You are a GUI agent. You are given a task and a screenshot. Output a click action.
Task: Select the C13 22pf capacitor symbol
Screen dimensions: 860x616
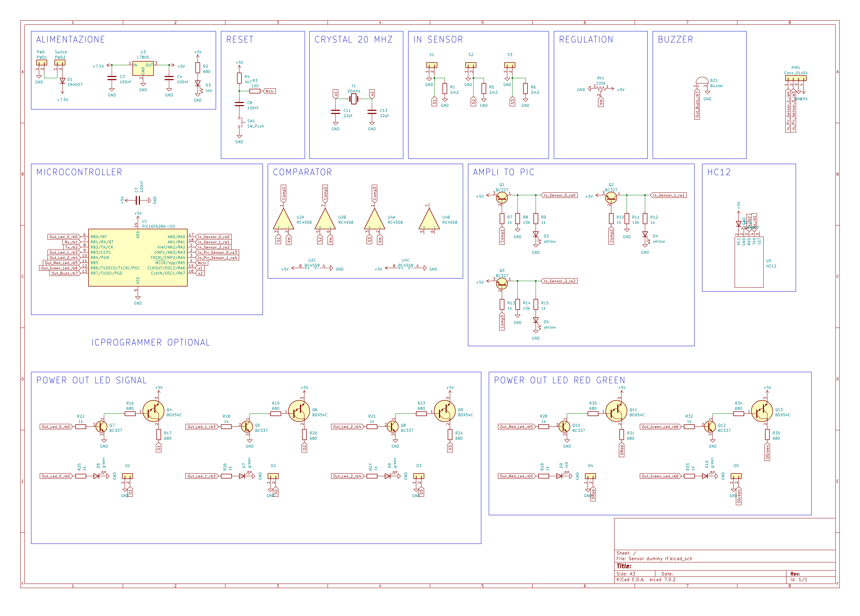click(372, 112)
